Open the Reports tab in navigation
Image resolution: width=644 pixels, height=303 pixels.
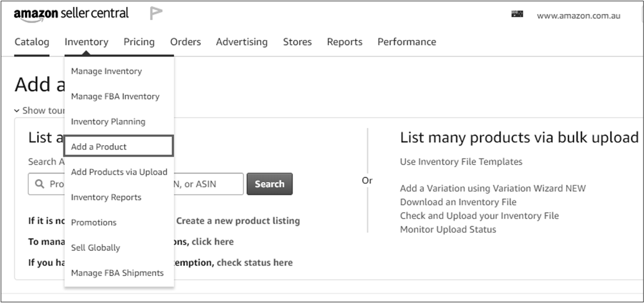344,42
